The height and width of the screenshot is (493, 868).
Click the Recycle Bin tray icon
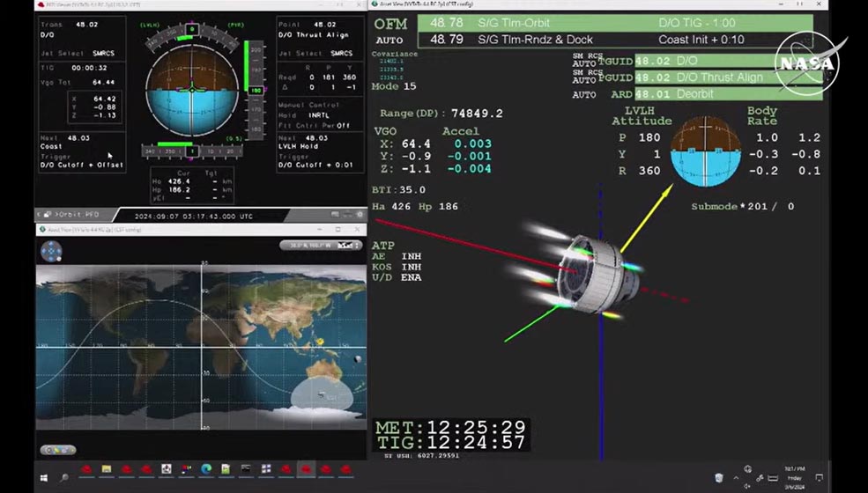pyautogui.click(x=719, y=477)
